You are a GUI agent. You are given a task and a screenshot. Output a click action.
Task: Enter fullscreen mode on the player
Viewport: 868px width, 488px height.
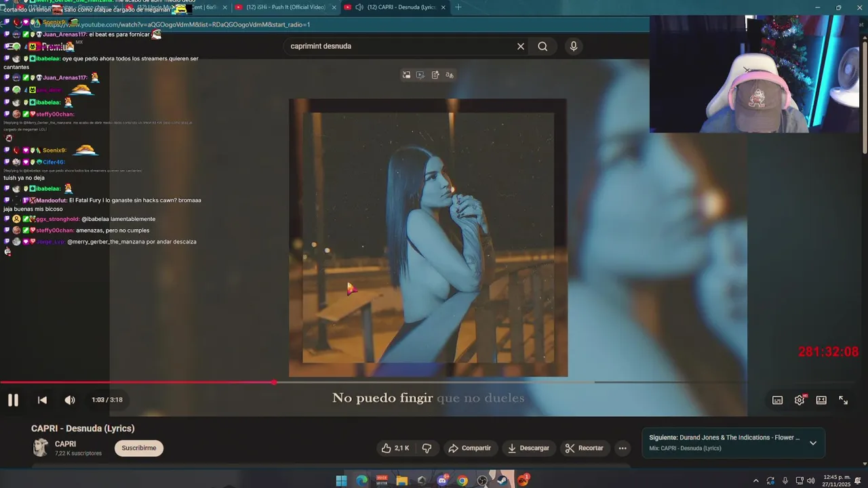click(x=844, y=400)
